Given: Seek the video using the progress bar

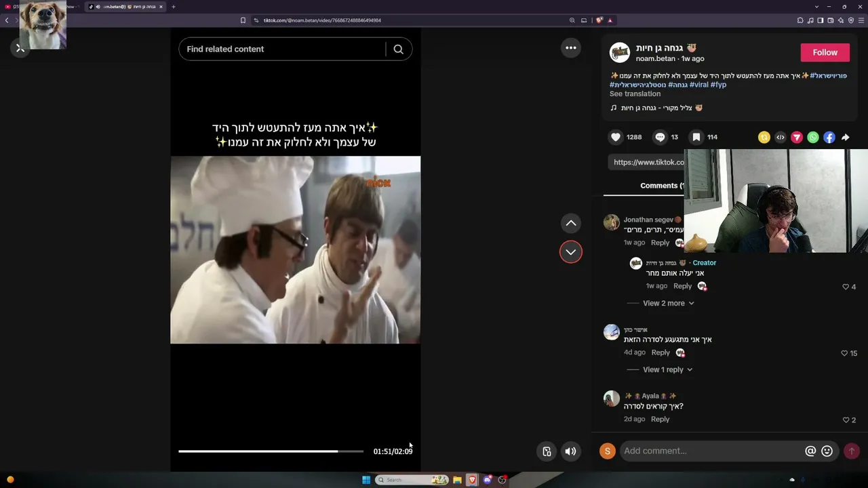Looking at the screenshot, I should 271,451.
